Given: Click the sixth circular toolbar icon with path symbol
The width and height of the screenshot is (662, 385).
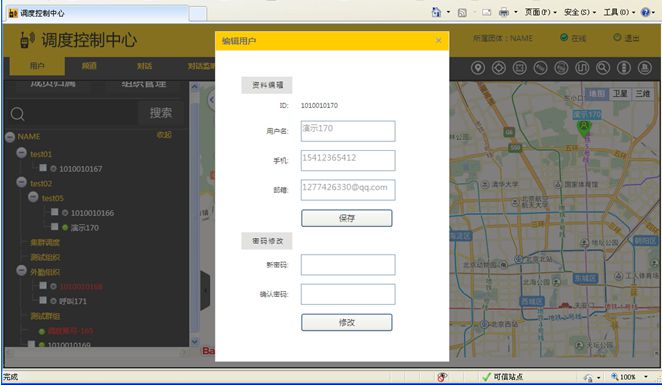Looking at the screenshot, I should 582,68.
